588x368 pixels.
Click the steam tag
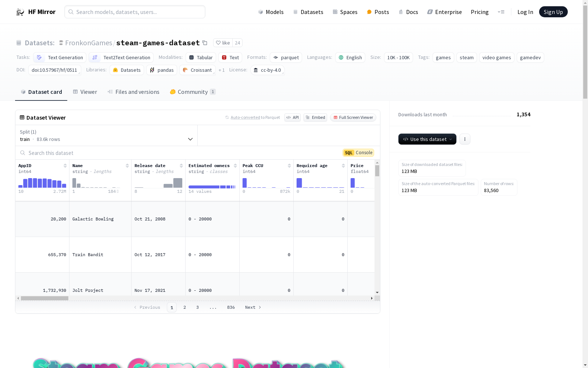(467, 57)
